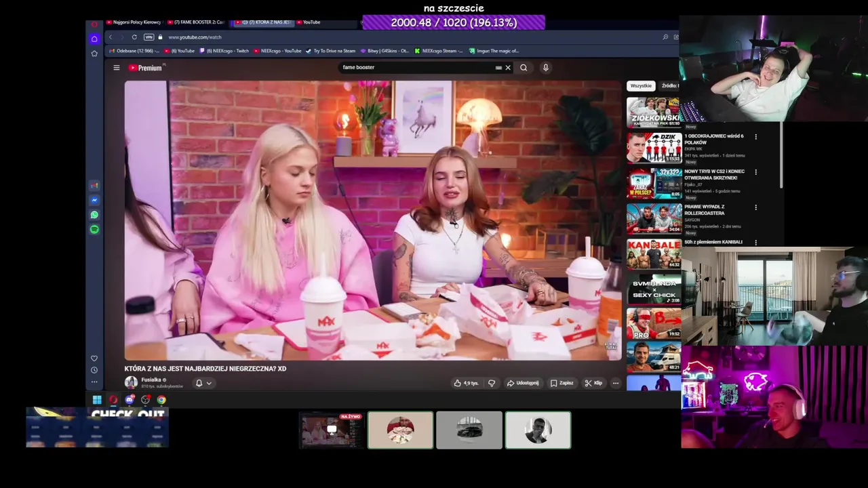Dislike the video with thumbs-down
The height and width of the screenshot is (488, 868).
[492, 383]
